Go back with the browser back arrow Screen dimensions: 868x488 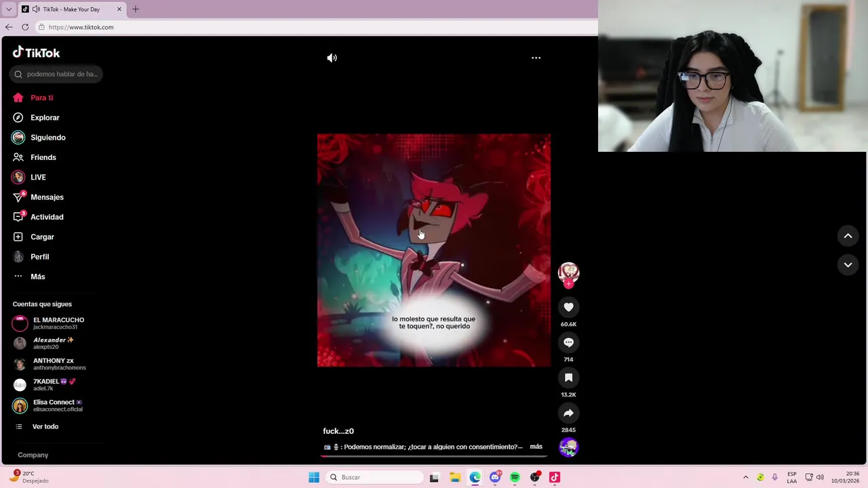click(9, 27)
